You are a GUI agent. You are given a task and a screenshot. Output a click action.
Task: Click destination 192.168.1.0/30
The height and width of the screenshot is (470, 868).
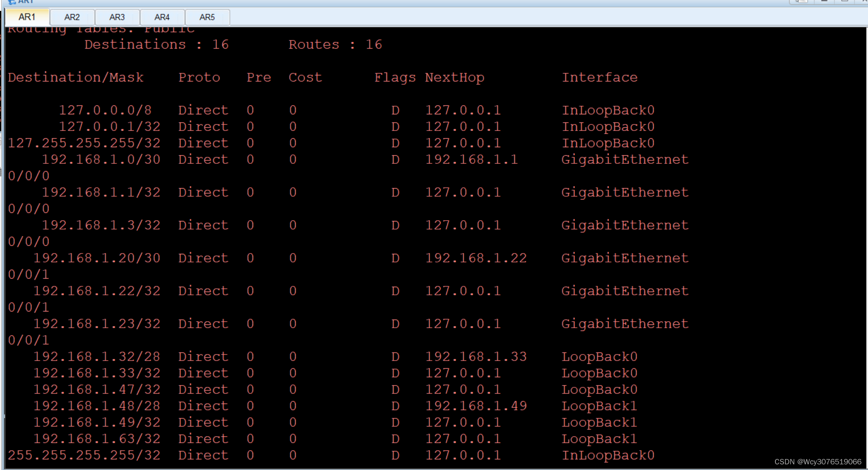click(101, 160)
